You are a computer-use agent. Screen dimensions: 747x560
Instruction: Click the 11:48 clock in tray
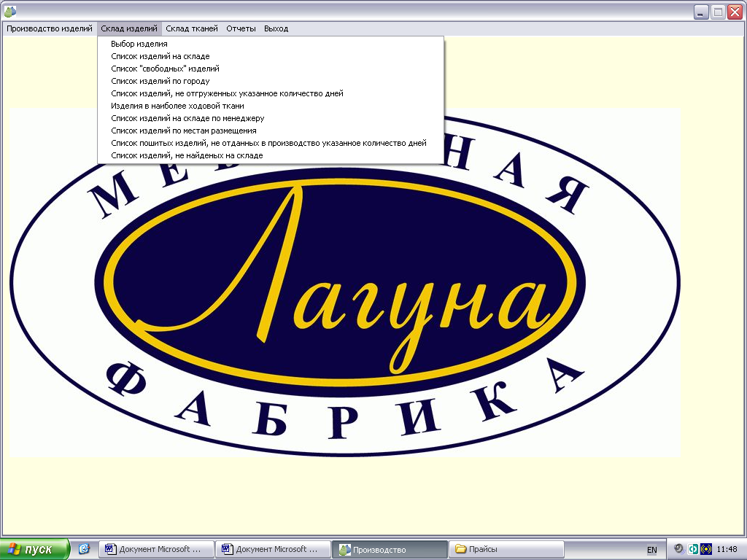(x=727, y=550)
